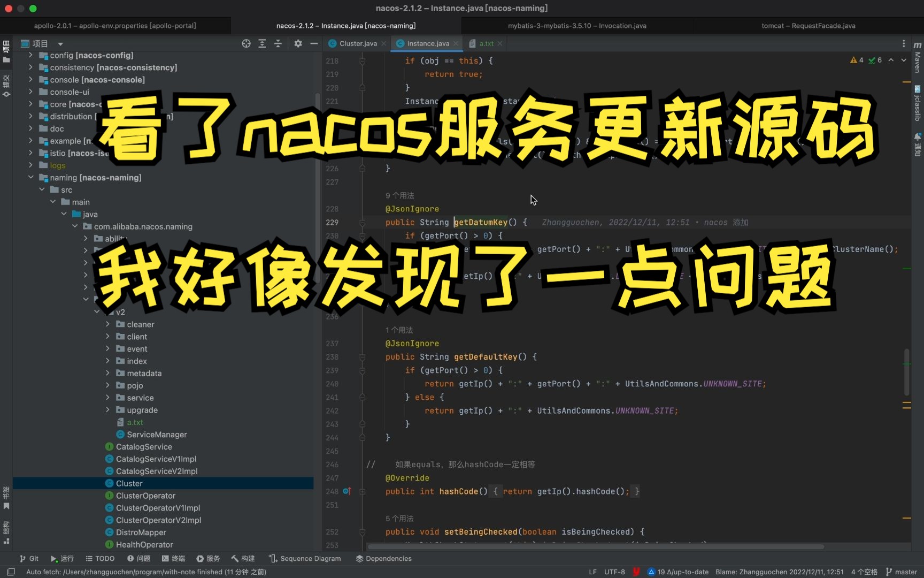Screen dimensions: 924x578
Task: Select ServiceManager in project tree
Action: tap(157, 435)
